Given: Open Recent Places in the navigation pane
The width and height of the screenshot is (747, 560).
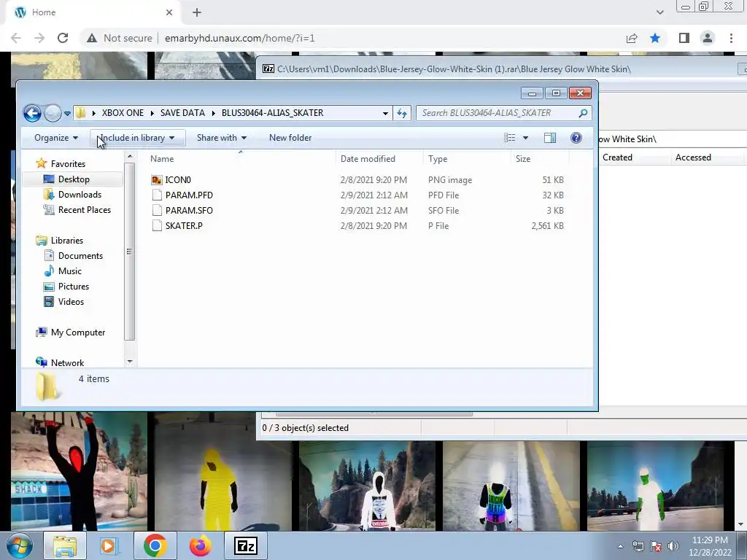Looking at the screenshot, I should 85,209.
